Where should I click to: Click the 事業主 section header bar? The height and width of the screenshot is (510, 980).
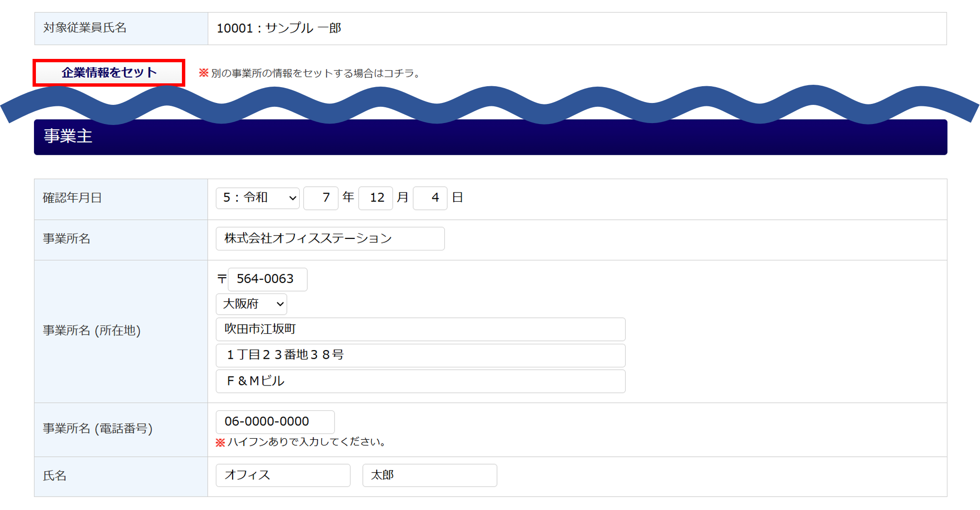[x=490, y=137]
